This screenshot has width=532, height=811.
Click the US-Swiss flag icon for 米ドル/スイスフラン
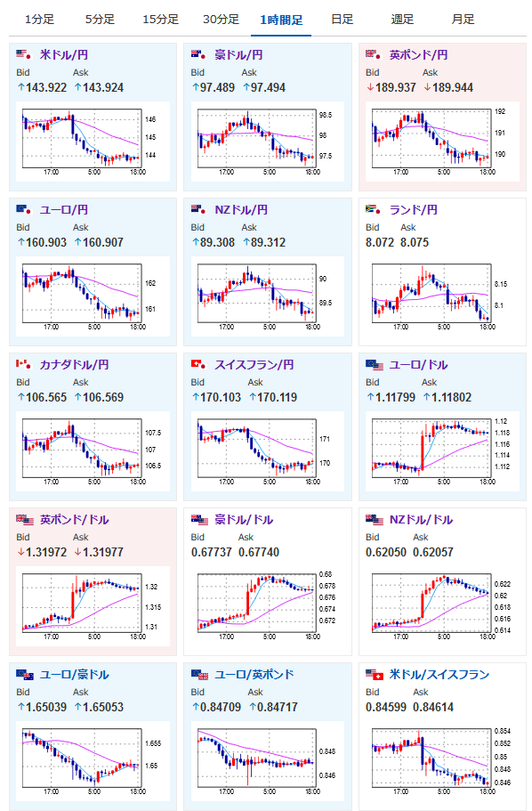[375, 675]
